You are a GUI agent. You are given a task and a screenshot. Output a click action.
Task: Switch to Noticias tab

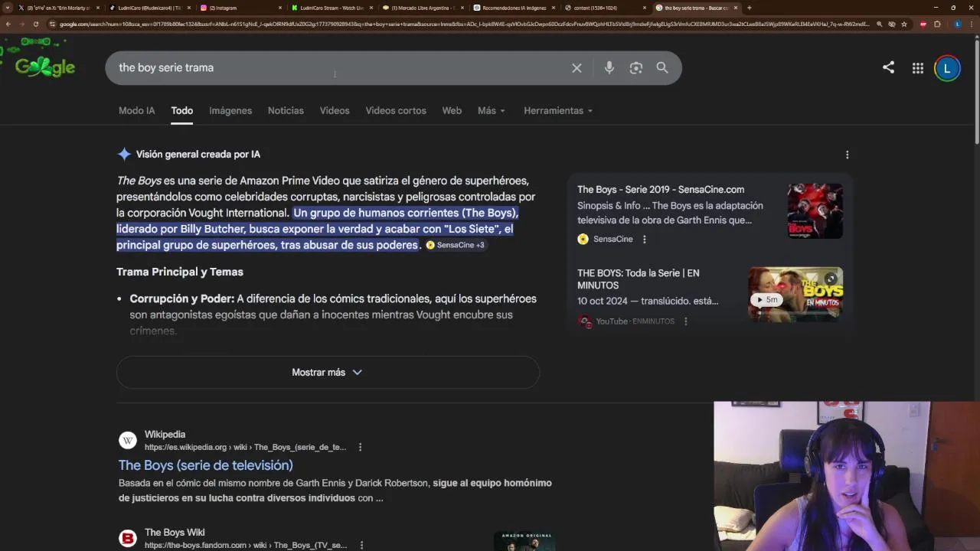pyautogui.click(x=286, y=111)
